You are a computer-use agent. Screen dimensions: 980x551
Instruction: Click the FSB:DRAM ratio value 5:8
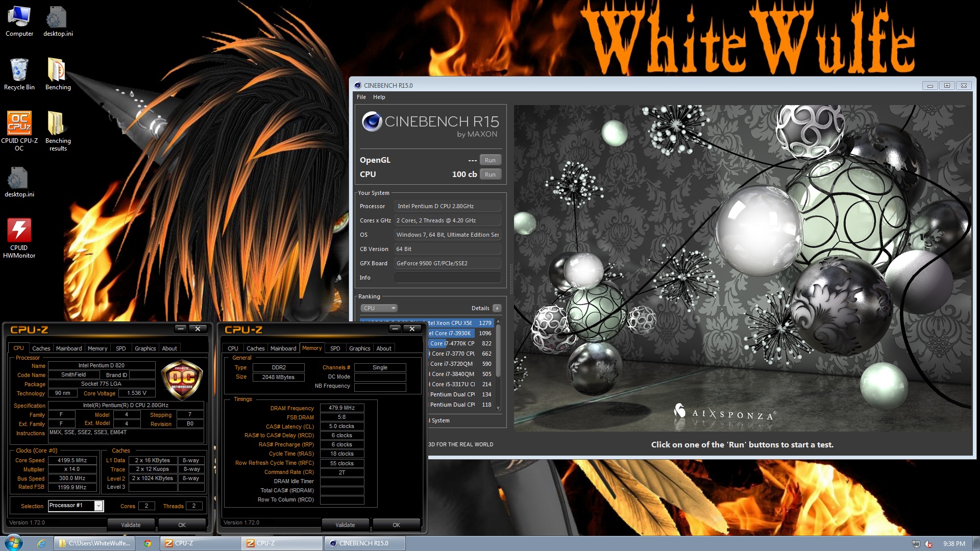coord(342,417)
